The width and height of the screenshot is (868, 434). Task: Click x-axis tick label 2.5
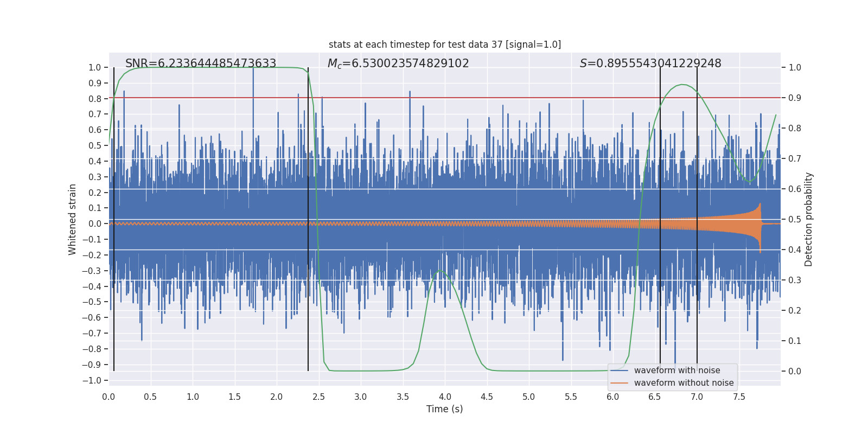[x=318, y=397]
